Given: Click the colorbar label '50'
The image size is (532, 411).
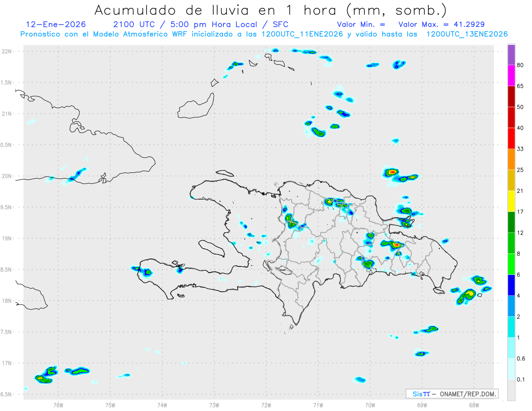Looking at the screenshot, I should point(521,107).
